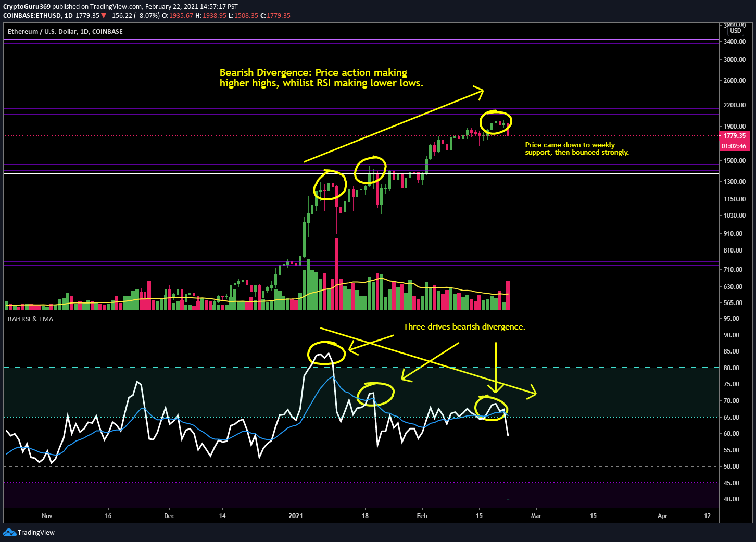This screenshot has width=756, height=542.
Task: Click the 710.00 price axis label
Action: tap(733, 270)
